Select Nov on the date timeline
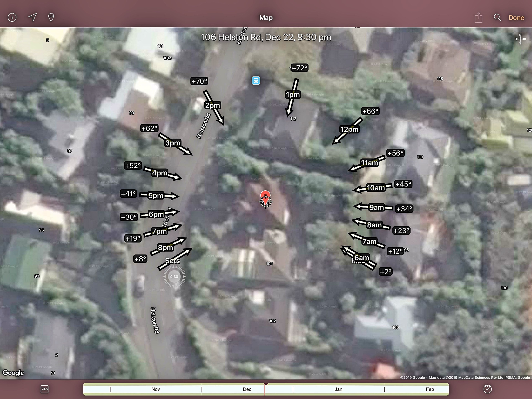Screen dimensions: 532x399 156,389
